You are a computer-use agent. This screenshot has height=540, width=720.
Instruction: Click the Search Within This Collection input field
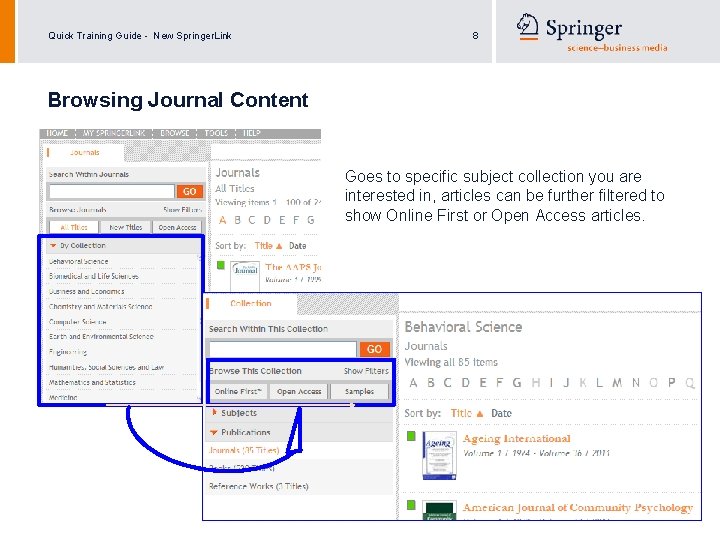pos(282,349)
